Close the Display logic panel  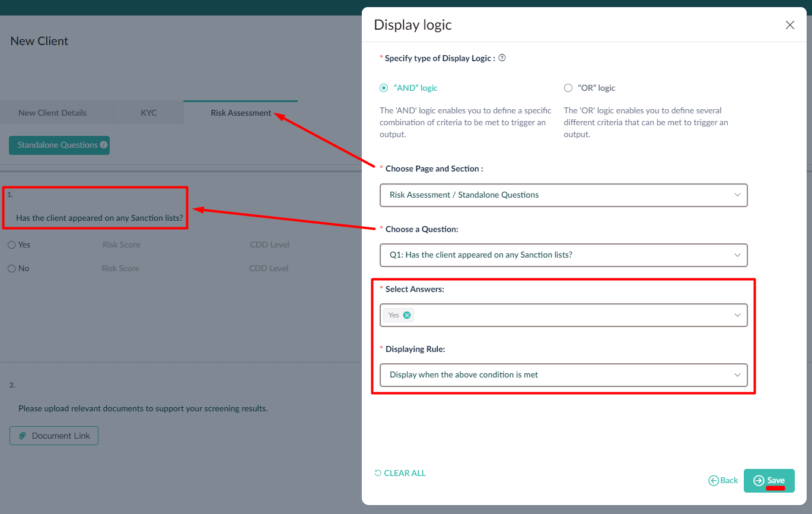(789, 25)
